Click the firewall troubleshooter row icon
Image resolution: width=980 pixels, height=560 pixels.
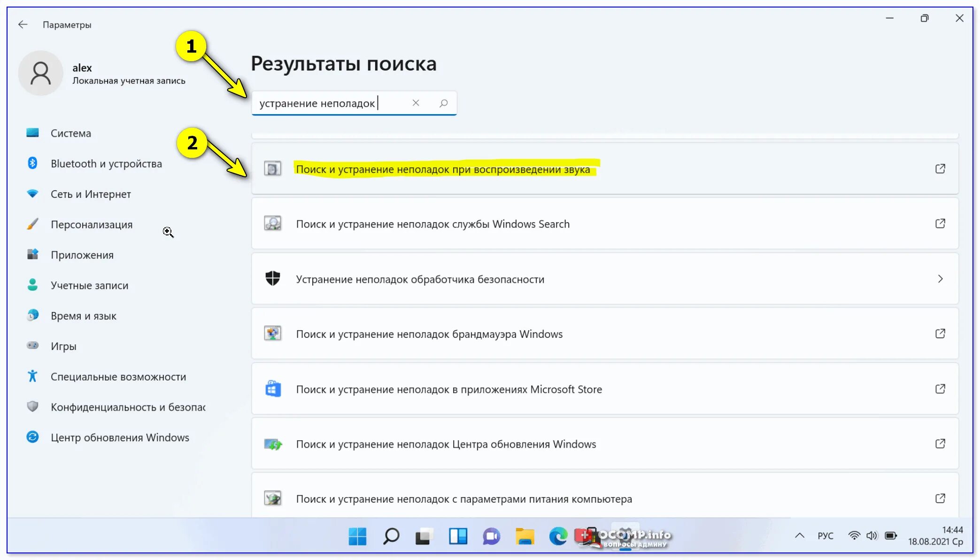(x=273, y=333)
